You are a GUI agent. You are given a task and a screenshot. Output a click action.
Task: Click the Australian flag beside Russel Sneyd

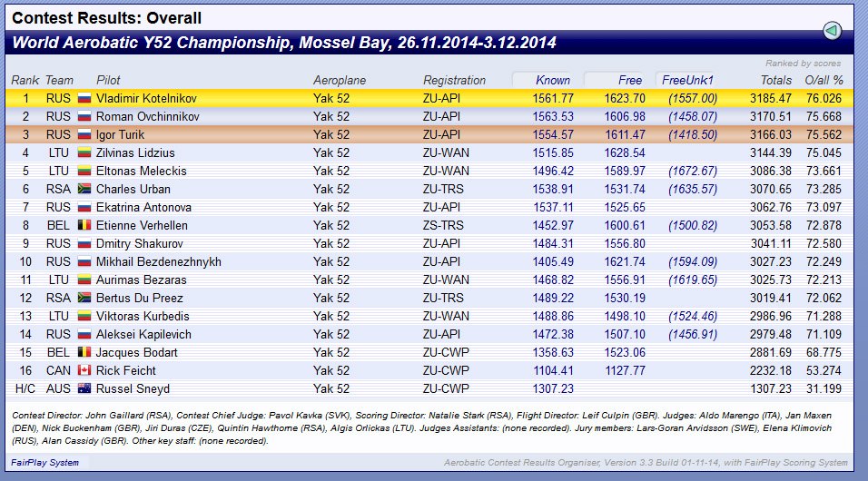(x=84, y=389)
